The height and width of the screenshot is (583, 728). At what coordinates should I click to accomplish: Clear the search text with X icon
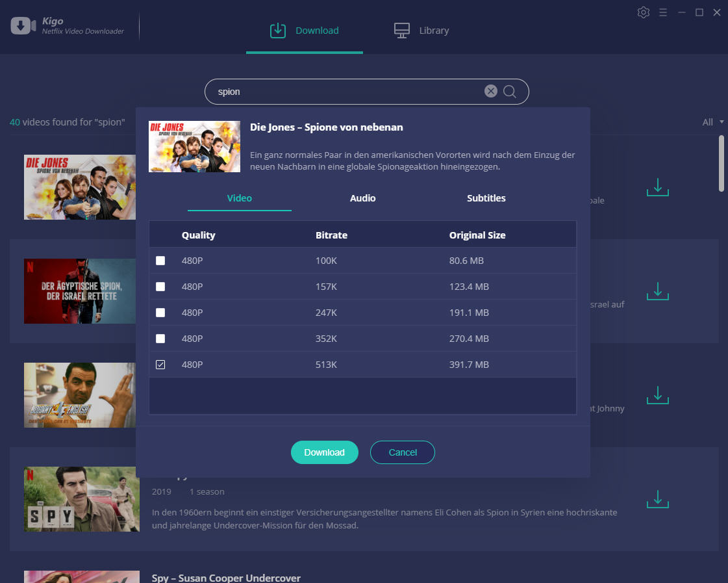point(490,92)
